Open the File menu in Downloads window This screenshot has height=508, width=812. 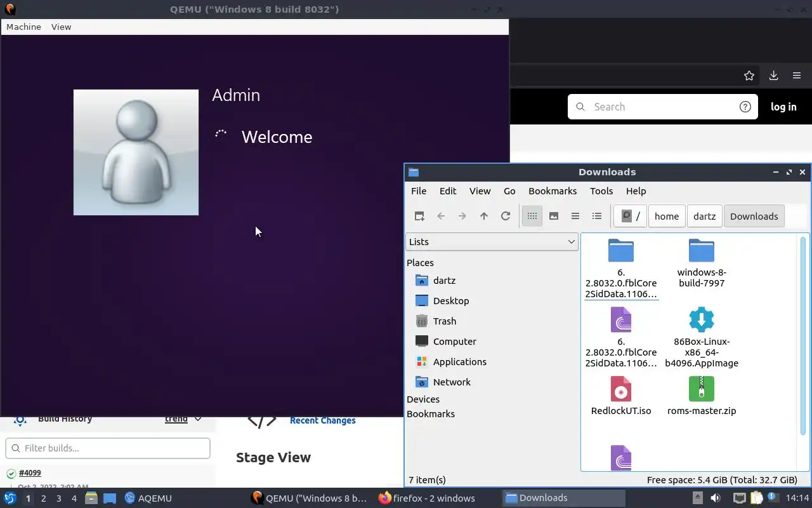click(419, 190)
